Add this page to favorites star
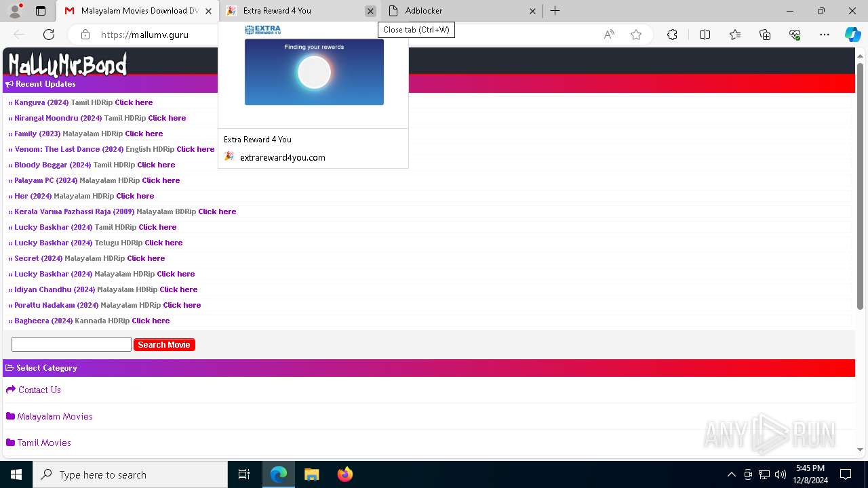 (636, 35)
